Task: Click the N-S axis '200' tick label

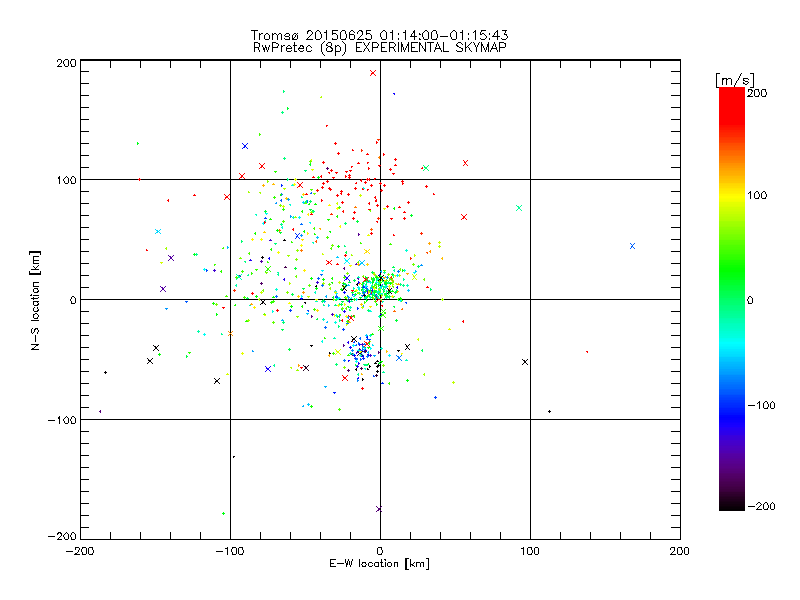Action: [66, 63]
